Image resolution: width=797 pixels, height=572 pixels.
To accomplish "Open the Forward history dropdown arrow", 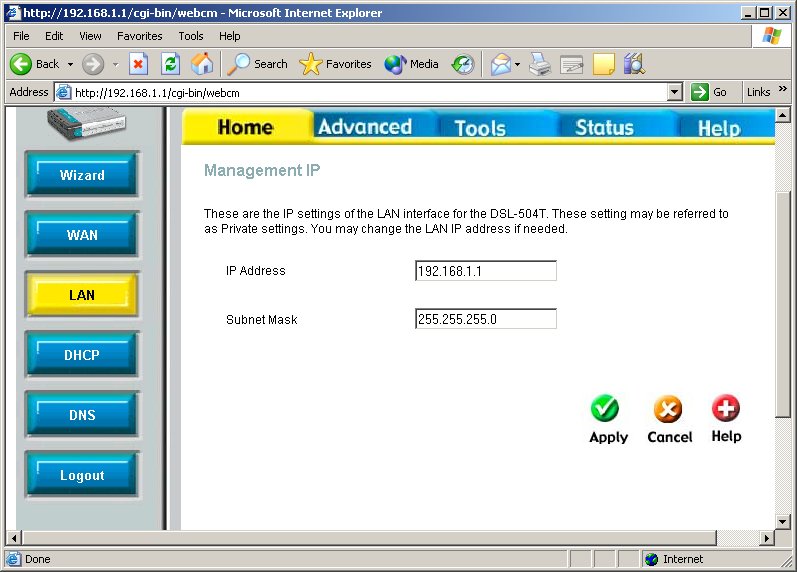I will tap(116, 65).
